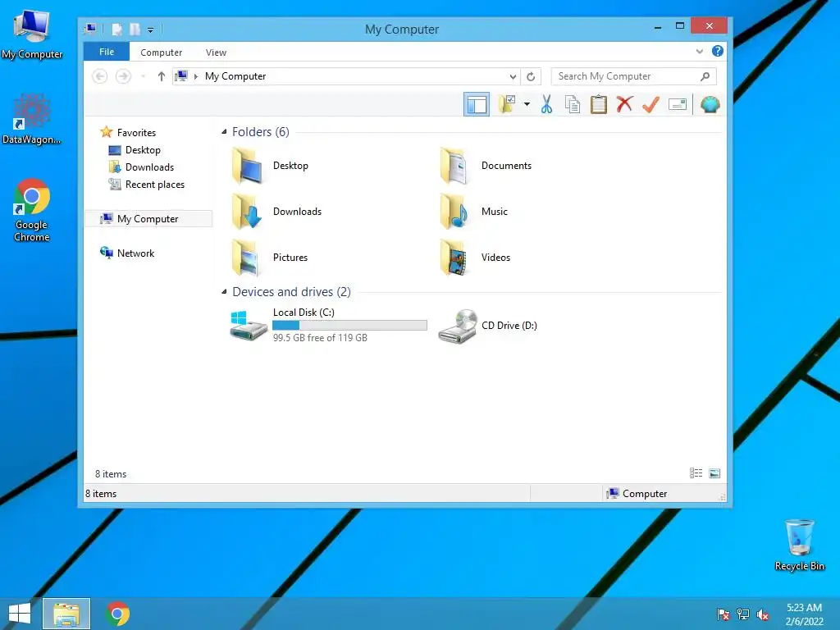Click the Copy pages icon

[x=573, y=104]
